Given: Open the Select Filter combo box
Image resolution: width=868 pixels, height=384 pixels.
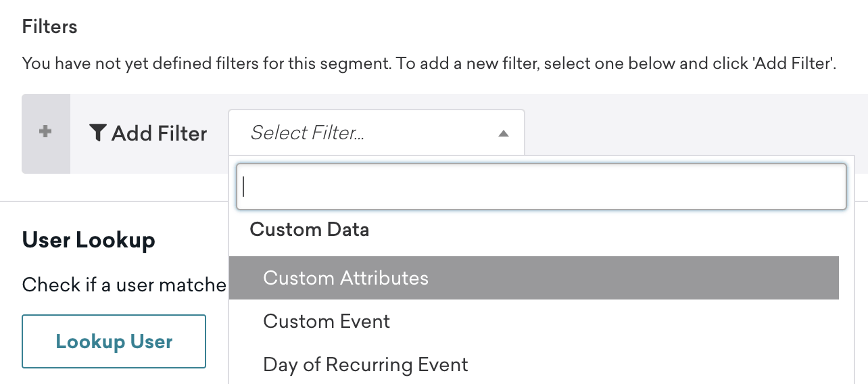Looking at the screenshot, I should click(376, 133).
